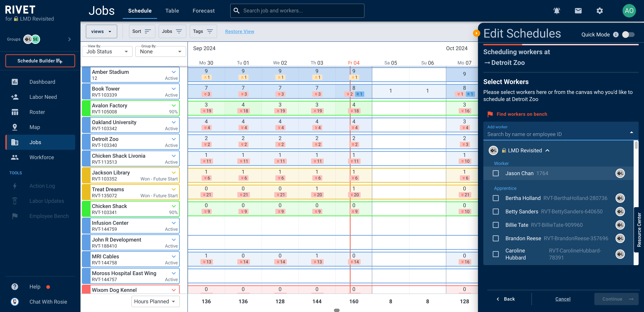Click the Cancel link
644x312 pixels.
point(563,299)
